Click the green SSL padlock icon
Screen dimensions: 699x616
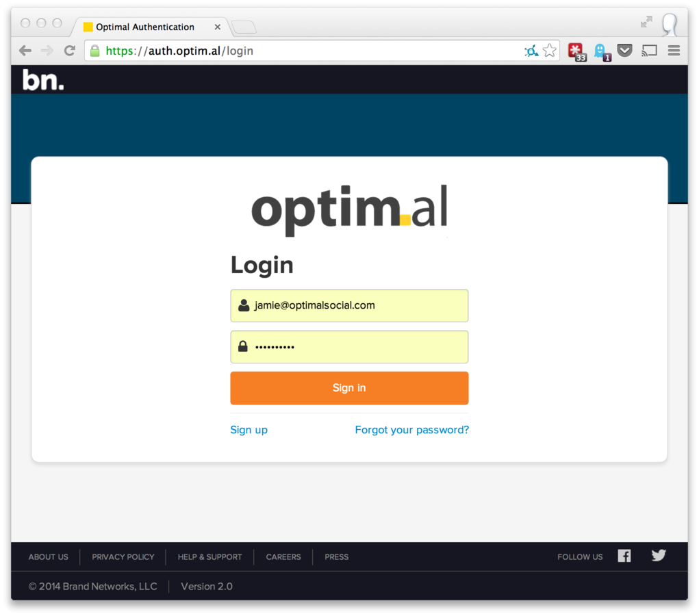(95, 51)
